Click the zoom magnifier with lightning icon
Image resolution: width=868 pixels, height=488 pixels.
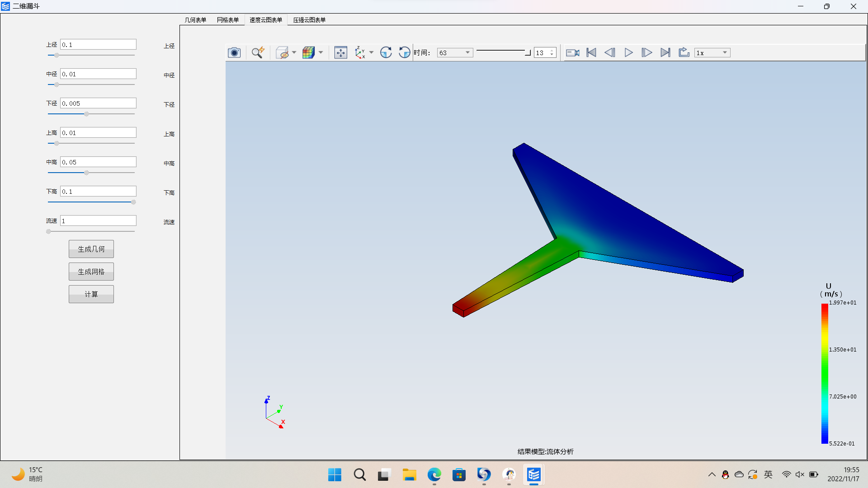(x=258, y=52)
